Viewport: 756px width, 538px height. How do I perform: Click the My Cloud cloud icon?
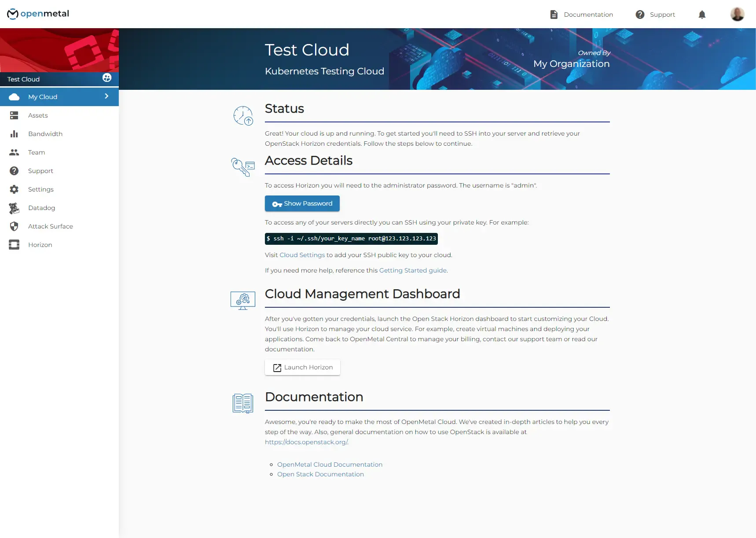[14, 97]
